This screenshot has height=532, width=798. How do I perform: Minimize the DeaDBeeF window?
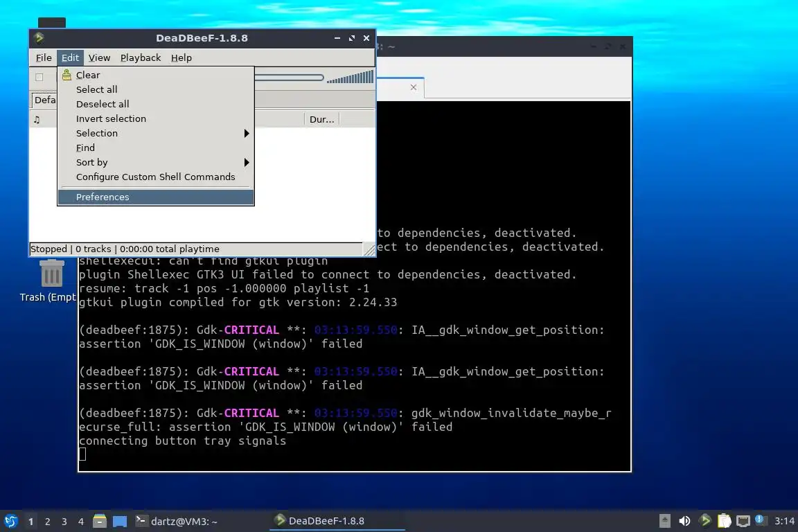click(337, 38)
